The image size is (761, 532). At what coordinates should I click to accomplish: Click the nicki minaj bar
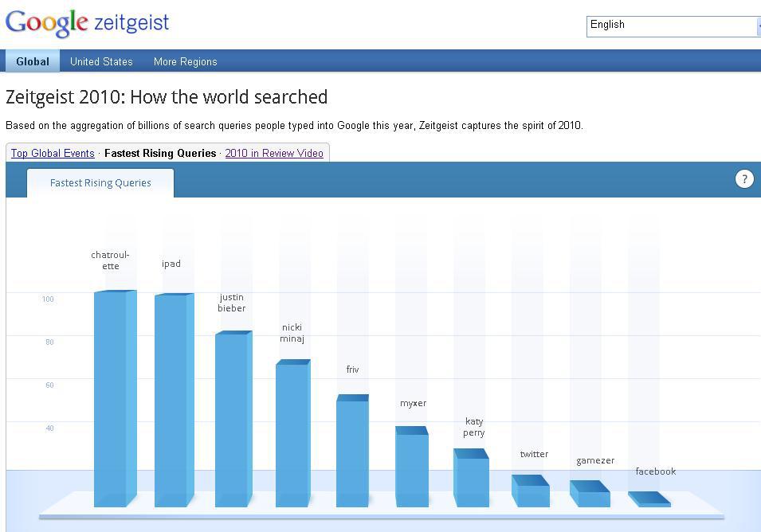coord(292,434)
